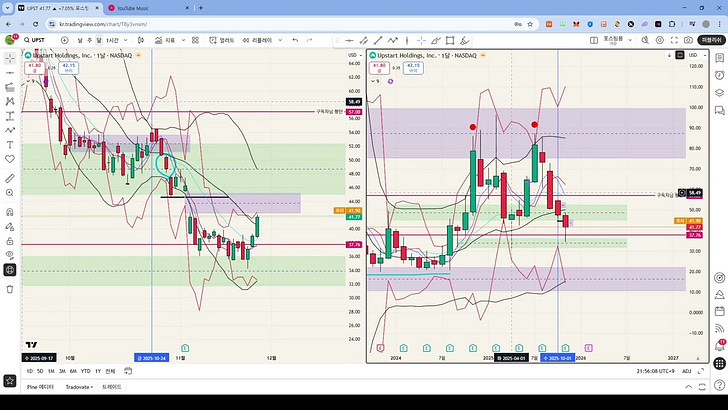Select cross line tool in favorites toolbar
The width and height of the screenshot is (728, 410).
click(421, 41)
